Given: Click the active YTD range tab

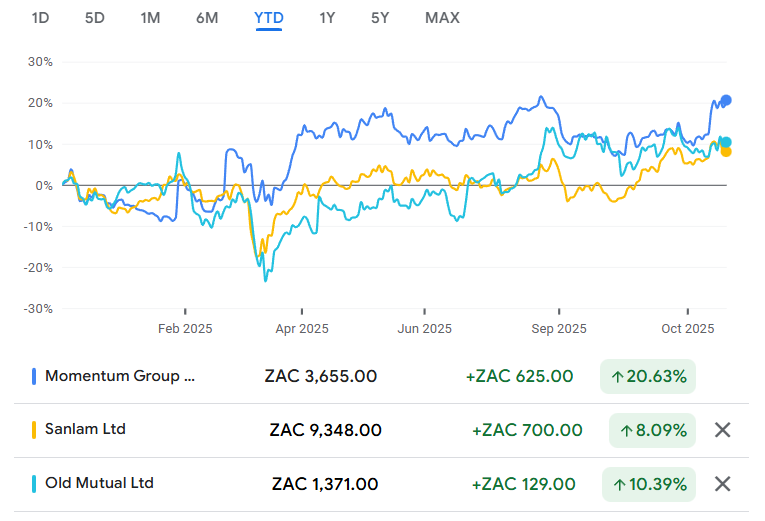Looking at the screenshot, I should [x=269, y=18].
